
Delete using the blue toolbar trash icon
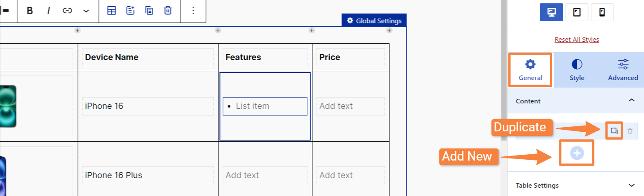click(168, 11)
